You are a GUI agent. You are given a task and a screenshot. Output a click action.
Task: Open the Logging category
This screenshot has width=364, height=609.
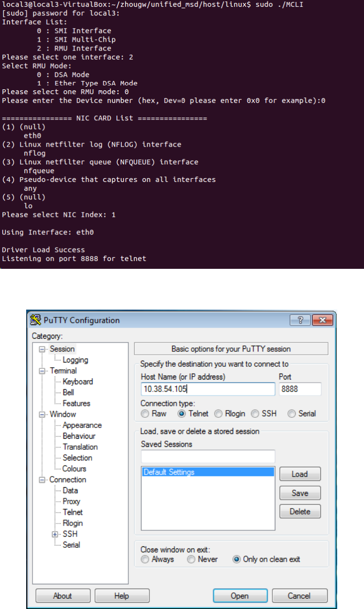click(x=75, y=360)
